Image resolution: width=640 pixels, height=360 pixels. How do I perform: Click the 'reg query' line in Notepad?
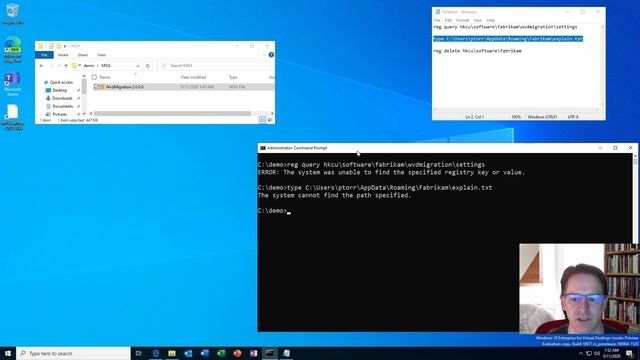505,27
